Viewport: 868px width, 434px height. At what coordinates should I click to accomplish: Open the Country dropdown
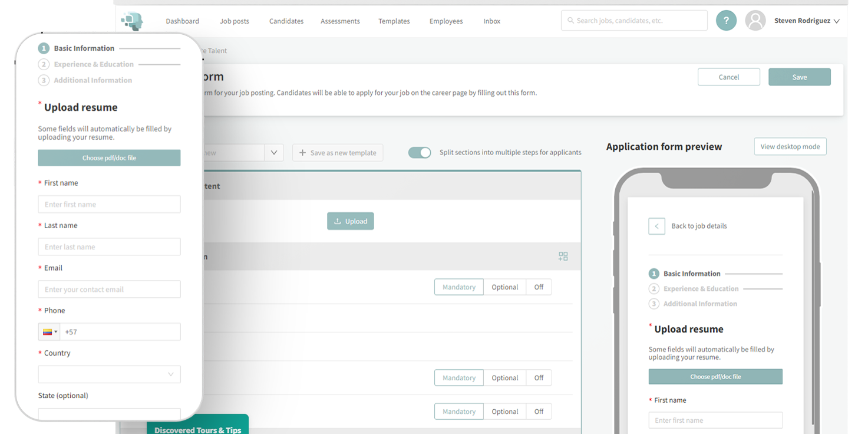point(109,374)
